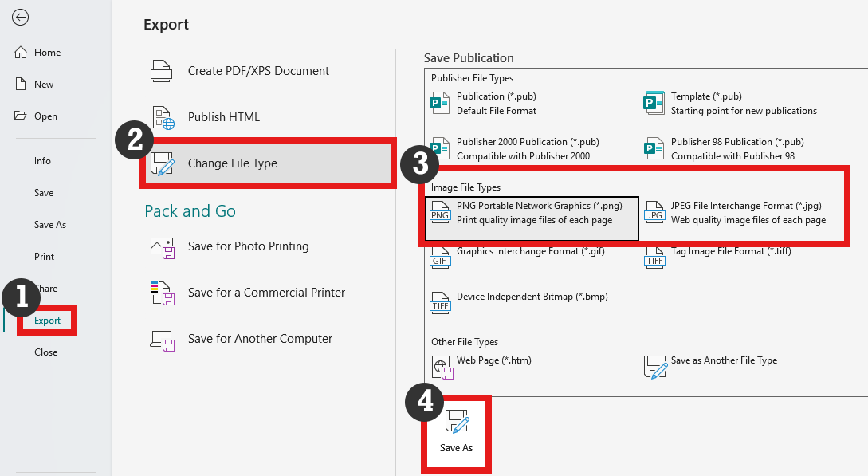868x476 pixels.
Task: Choose the GIF Graphics Interchange Format icon
Action: [440, 258]
